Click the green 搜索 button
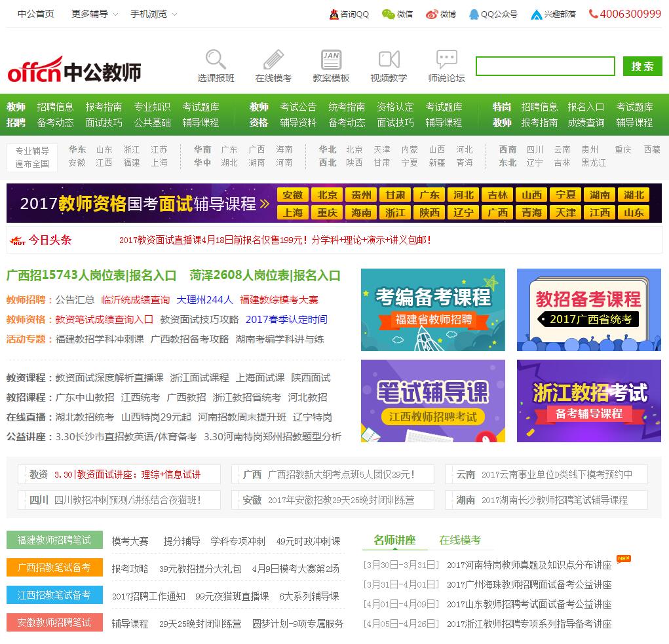The height and width of the screenshot is (644, 669). (x=643, y=66)
